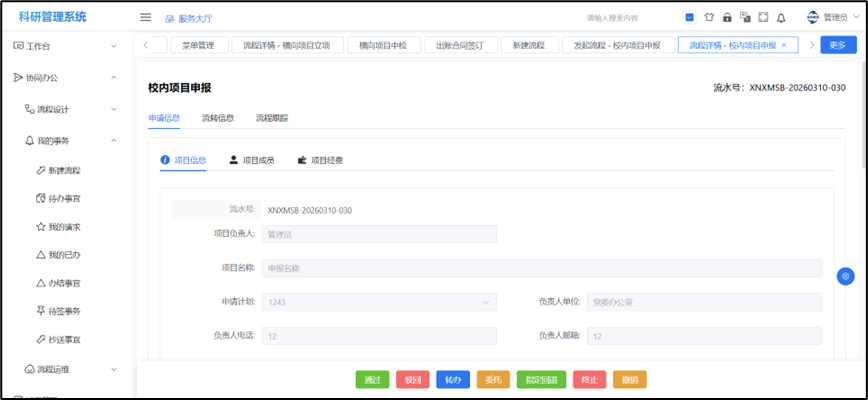
Task: Open the notification bell icon
Action: pyautogui.click(x=781, y=17)
